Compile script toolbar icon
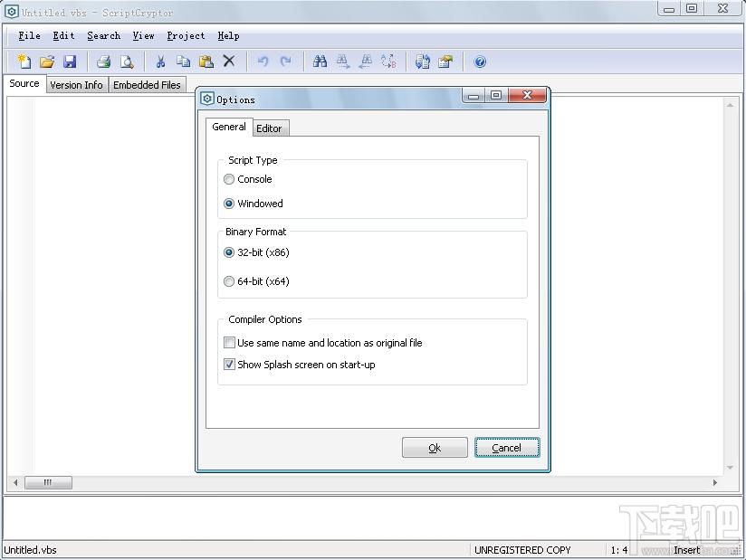 pos(422,62)
